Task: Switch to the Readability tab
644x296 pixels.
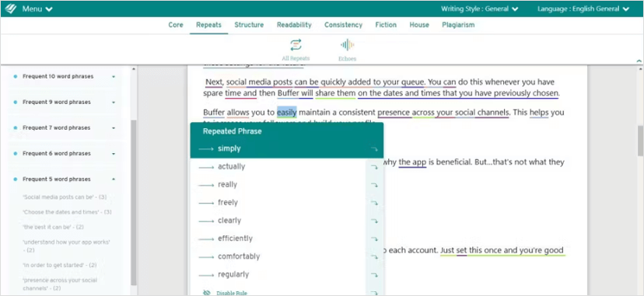Action: [x=294, y=25]
